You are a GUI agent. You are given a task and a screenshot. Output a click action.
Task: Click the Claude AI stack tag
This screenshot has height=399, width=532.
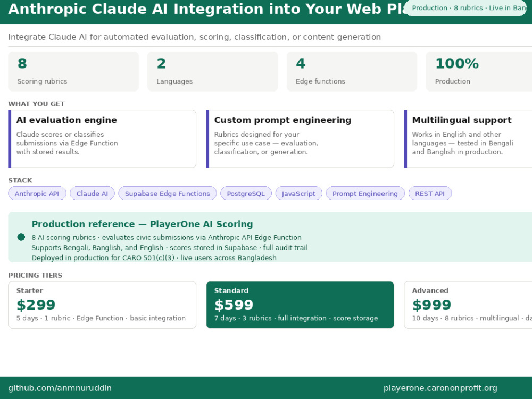coord(92,194)
